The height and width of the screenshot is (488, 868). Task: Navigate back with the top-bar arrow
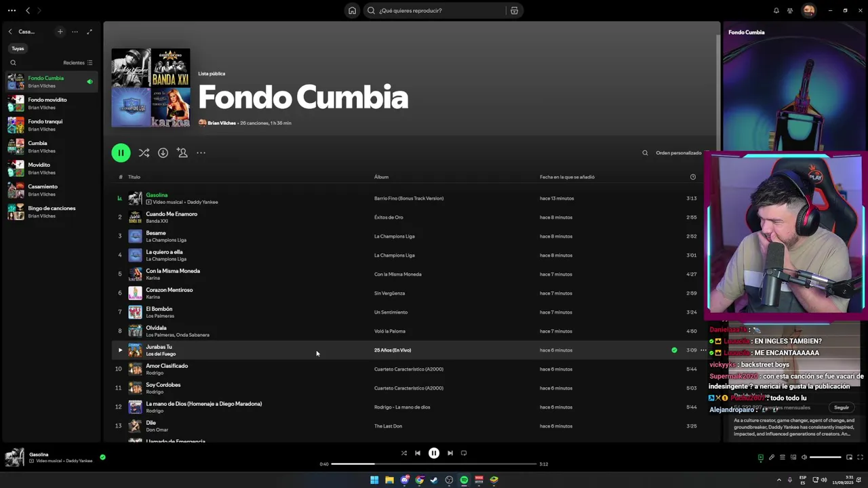pyautogui.click(x=28, y=10)
